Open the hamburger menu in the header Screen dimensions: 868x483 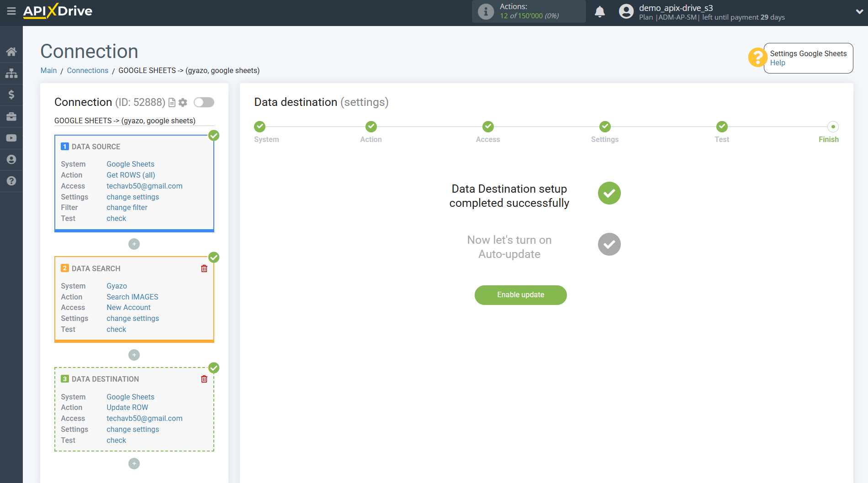tap(11, 11)
